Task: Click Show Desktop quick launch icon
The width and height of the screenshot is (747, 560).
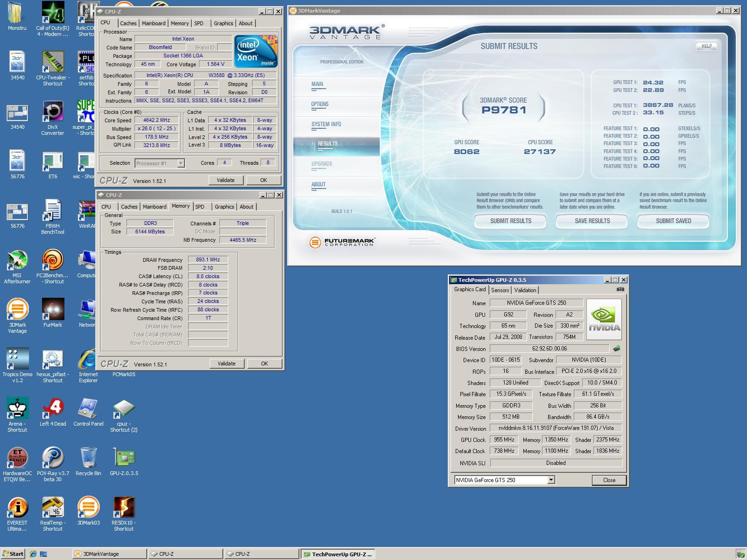Action: tap(43, 554)
